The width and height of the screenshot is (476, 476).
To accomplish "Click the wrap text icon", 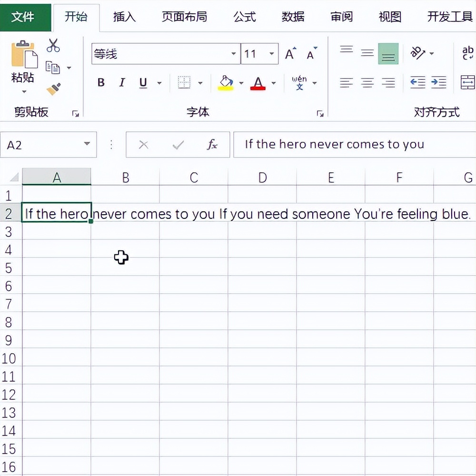I will pos(468,53).
